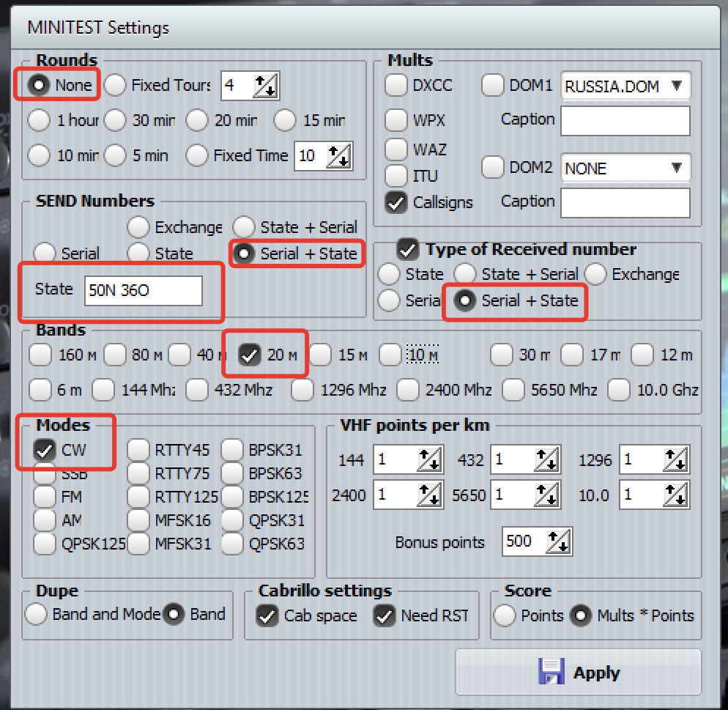
Task: Choose the 20 min round option
Action: (197, 120)
